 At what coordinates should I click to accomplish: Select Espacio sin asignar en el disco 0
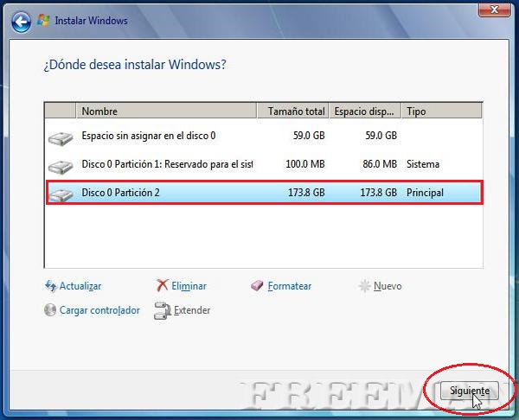click(x=264, y=136)
